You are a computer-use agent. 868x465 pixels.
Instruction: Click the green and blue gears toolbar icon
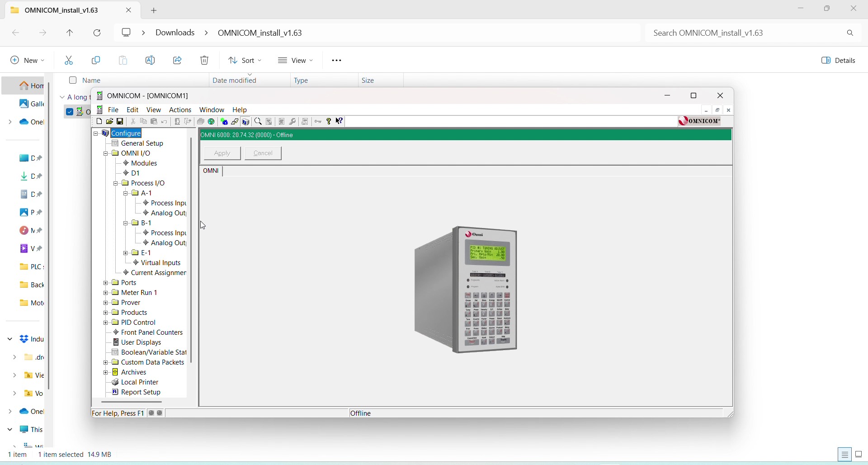point(224,122)
